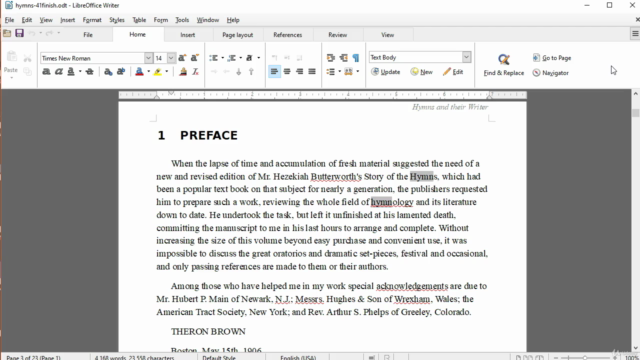Screen dimensions: 640x360
Task: Click the Update style button
Action: click(x=386, y=72)
